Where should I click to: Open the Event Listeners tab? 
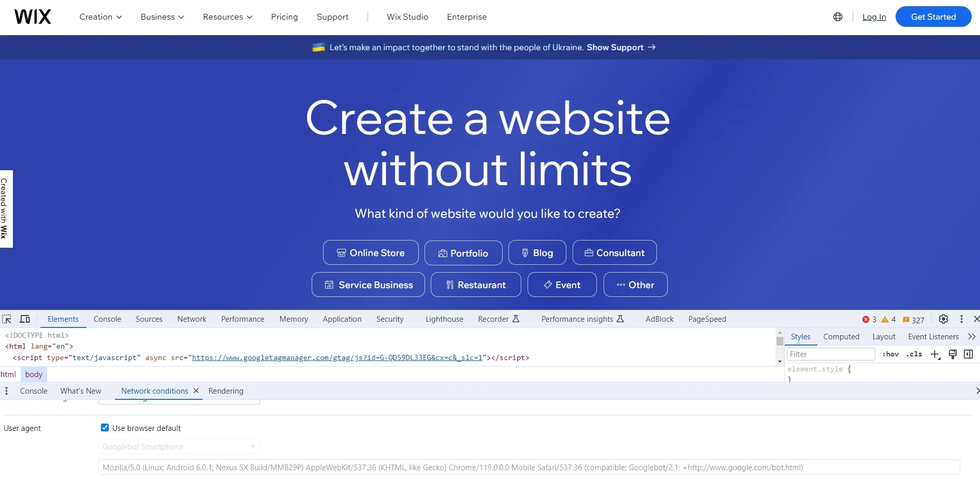[933, 337]
